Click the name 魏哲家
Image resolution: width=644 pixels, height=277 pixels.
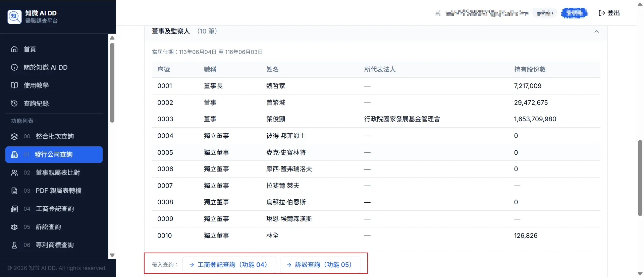[x=276, y=86]
